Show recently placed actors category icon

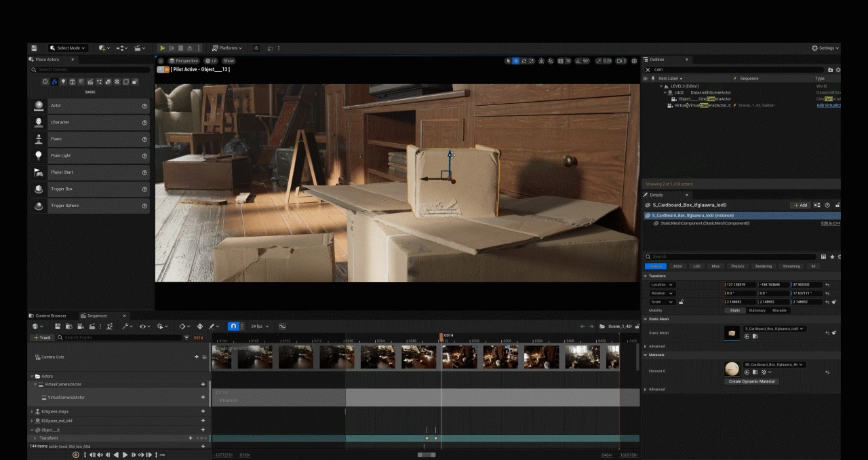(45, 81)
